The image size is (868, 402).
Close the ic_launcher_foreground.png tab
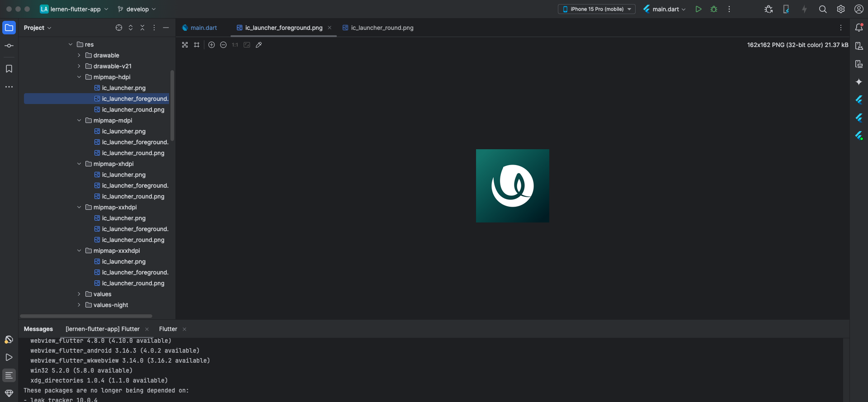[x=330, y=28]
